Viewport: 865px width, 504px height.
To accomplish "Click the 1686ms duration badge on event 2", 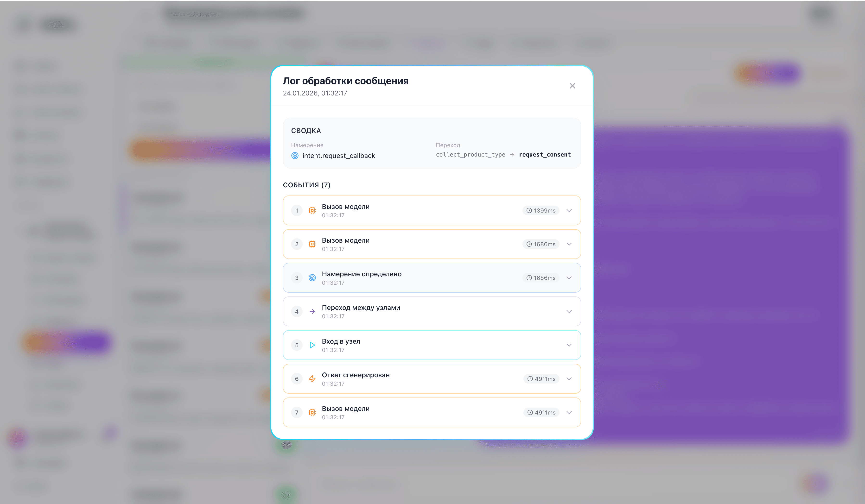I will (x=541, y=244).
